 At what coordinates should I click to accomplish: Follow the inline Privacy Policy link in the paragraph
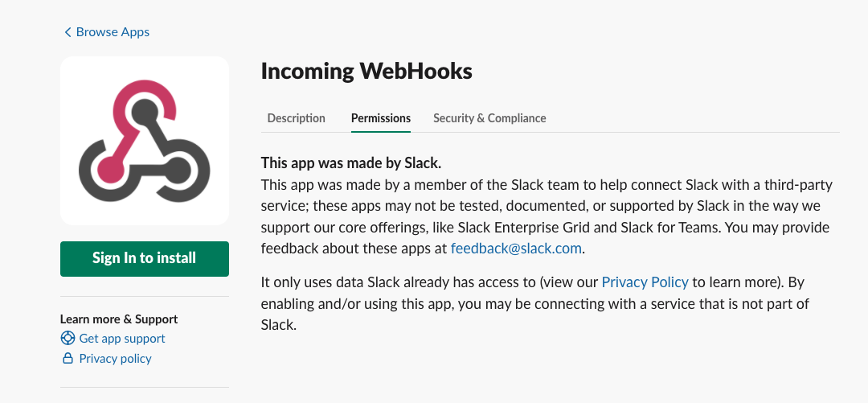coord(645,282)
